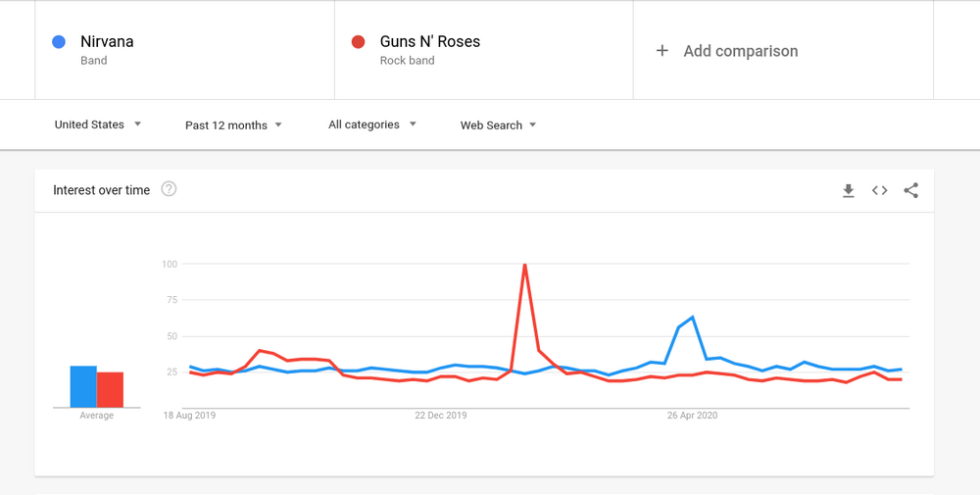Open the Web Search type dropdown
The image size is (980, 495).
(x=499, y=125)
